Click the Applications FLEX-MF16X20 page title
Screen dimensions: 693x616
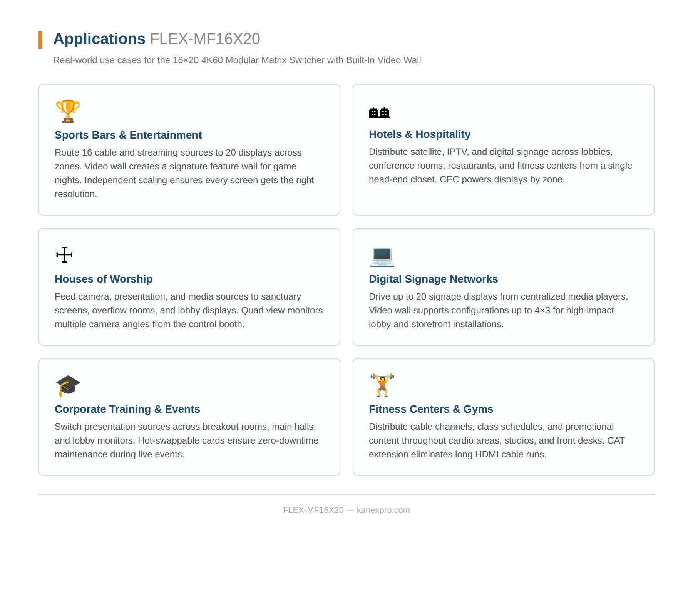tap(157, 39)
